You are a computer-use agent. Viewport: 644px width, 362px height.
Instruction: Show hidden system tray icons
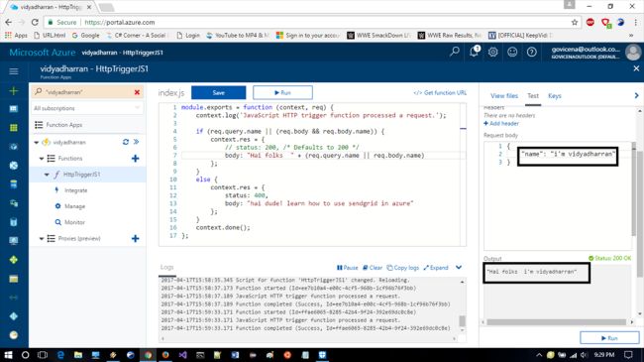coord(539,355)
